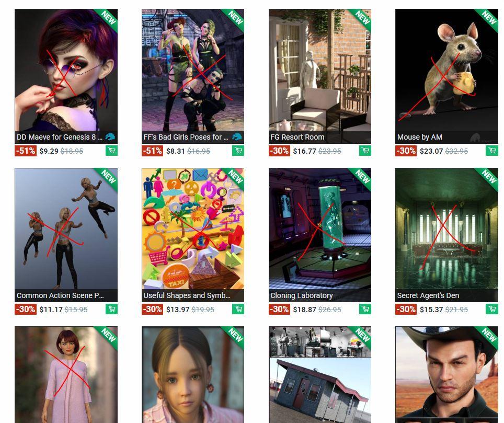Click the blue icon beside FF's Bad Girls title

(237, 137)
